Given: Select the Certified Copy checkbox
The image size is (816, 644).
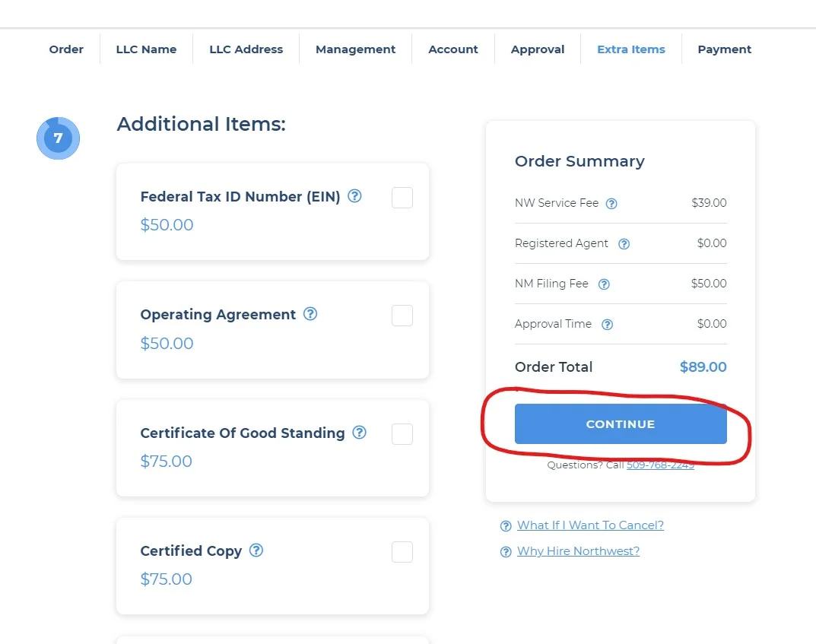Looking at the screenshot, I should tap(402, 552).
